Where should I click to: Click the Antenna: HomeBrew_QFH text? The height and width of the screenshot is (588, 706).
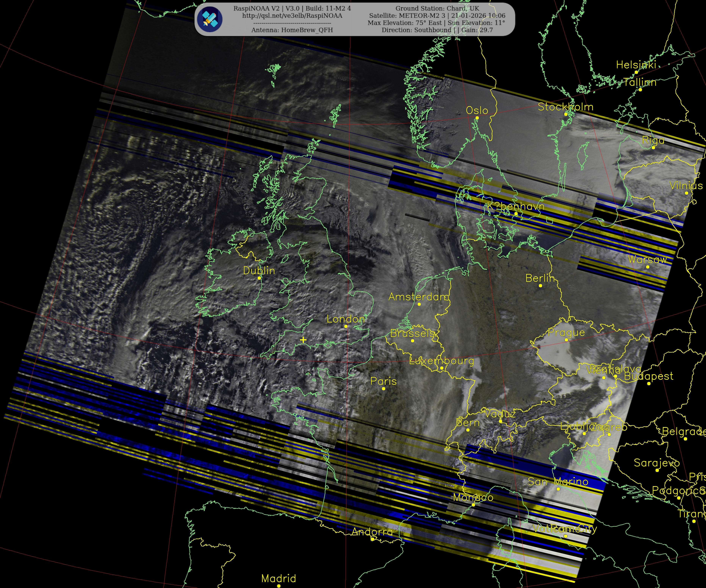[292, 30]
